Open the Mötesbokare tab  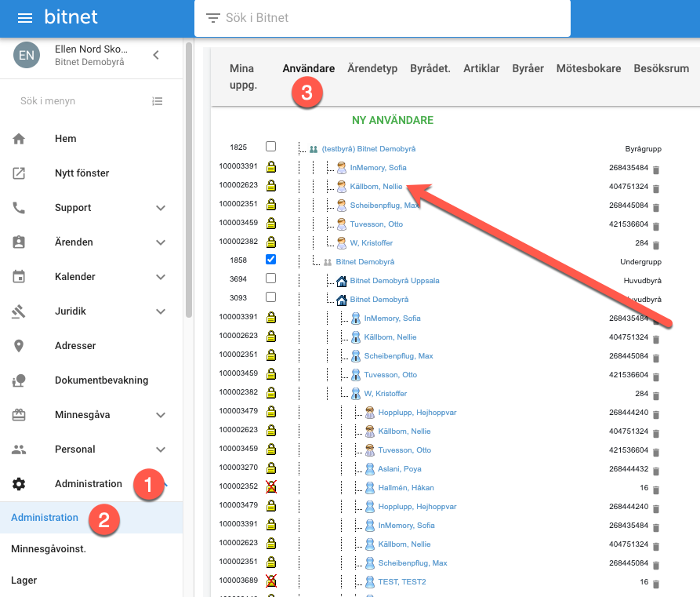(x=589, y=68)
